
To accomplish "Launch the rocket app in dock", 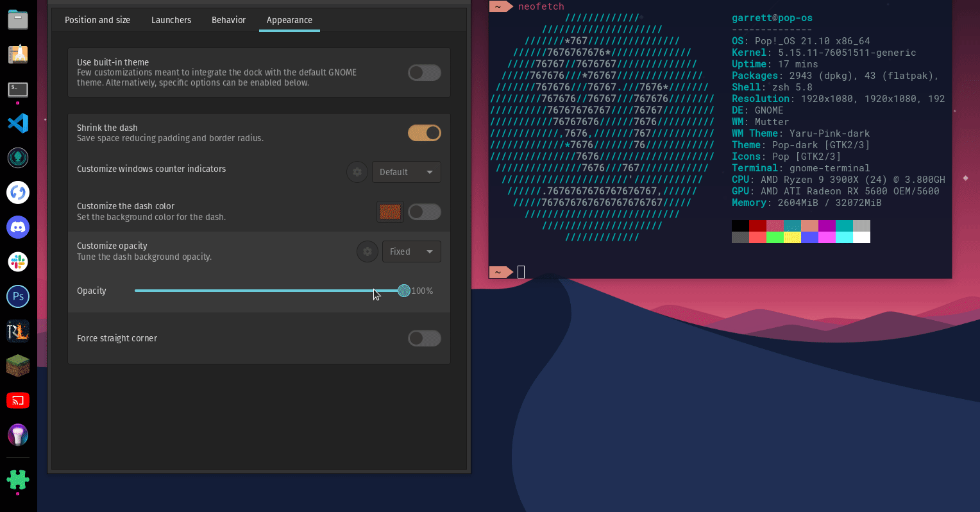I will [18, 55].
